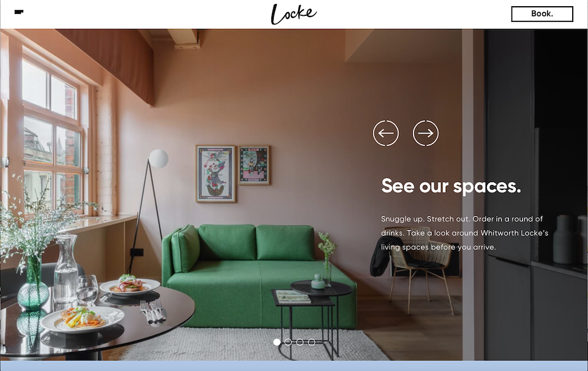Image resolution: width=588 pixels, height=371 pixels.
Task: Jump to the second carousel dot
Action: coord(288,342)
